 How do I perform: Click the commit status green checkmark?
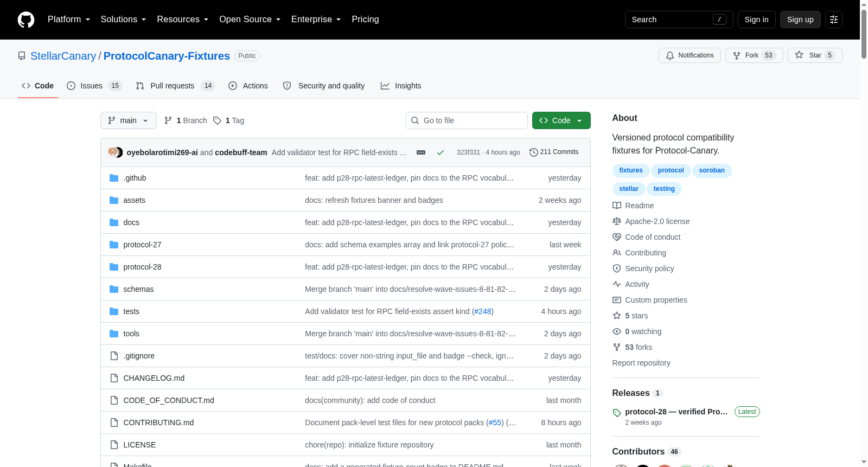pos(441,152)
